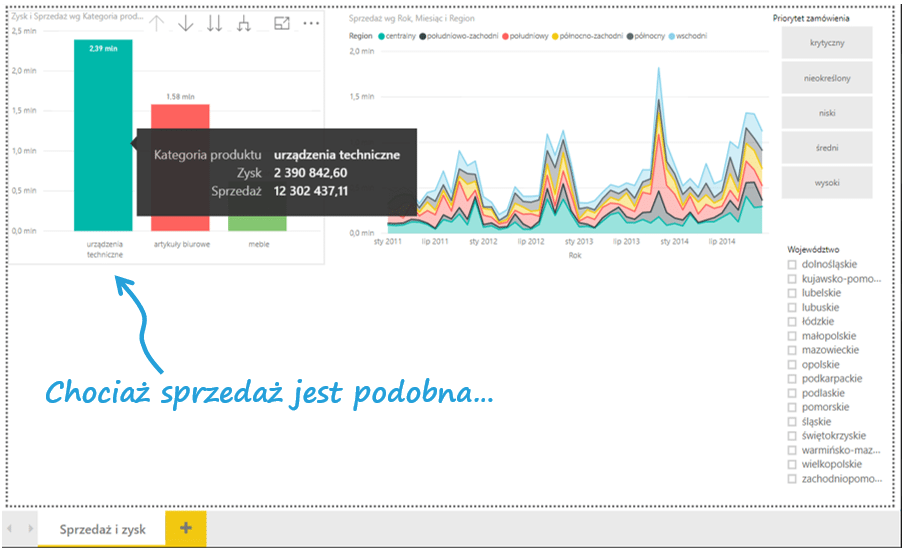Choose the wysoki priority slicer button
910x554 pixels.
(x=827, y=182)
